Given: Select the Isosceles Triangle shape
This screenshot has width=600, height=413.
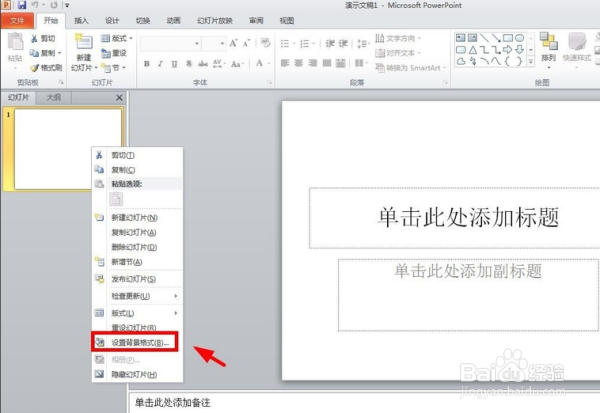Looking at the screenshot, I should pos(473,50).
